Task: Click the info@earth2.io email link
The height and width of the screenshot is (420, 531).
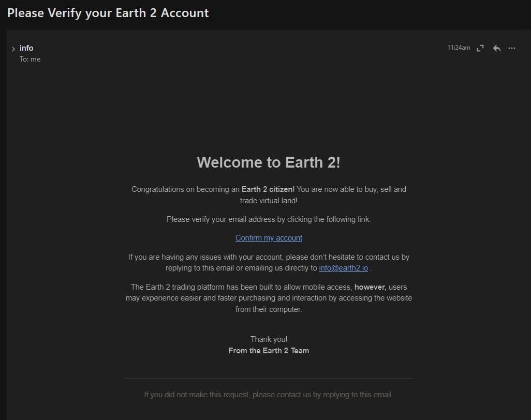Action: click(x=343, y=268)
